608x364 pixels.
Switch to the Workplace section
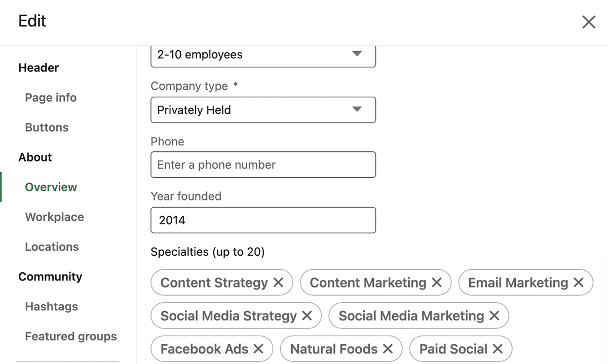(x=54, y=217)
